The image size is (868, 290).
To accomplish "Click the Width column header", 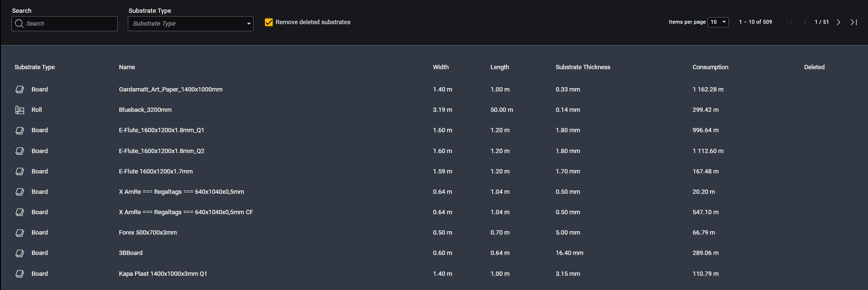I will [440, 67].
